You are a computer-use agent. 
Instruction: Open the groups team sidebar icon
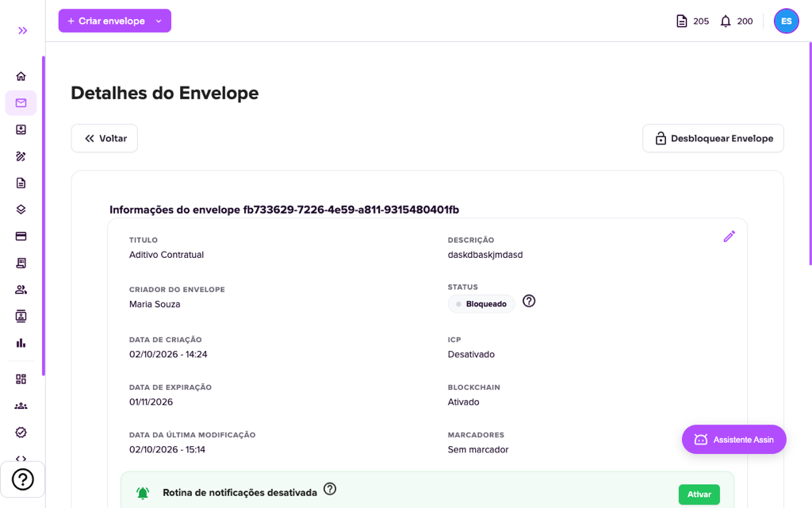pyautogui.click(x=21, y=406)
